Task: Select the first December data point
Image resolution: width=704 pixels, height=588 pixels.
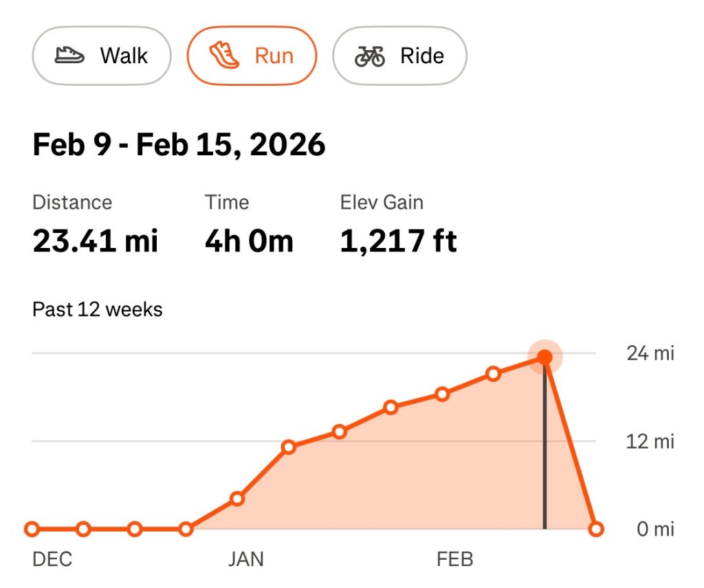Action: pos(32,529)
